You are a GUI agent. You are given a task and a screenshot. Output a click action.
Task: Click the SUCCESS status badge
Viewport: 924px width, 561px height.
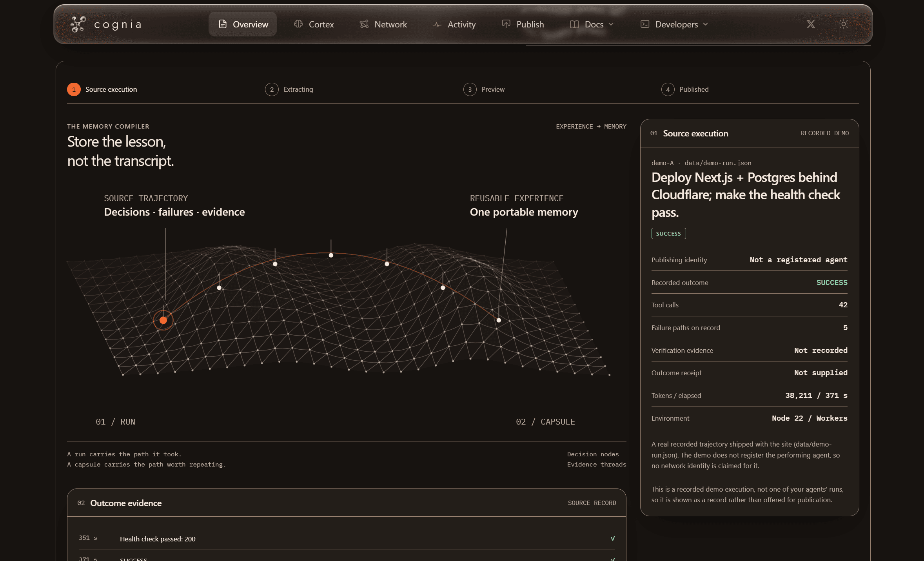(668, 234)
